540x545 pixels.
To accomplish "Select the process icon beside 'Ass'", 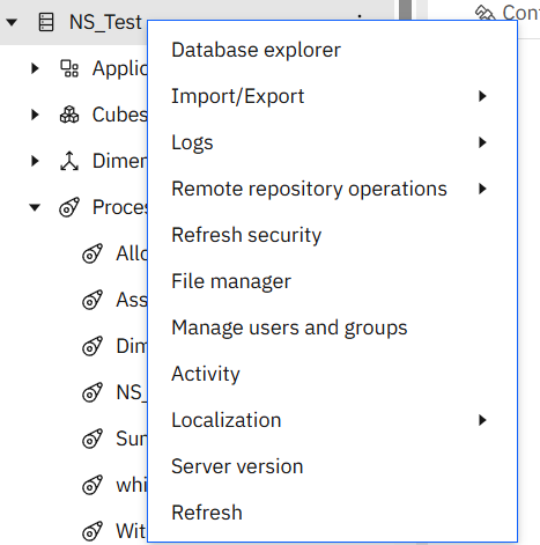I will click(x=92, y=300).
